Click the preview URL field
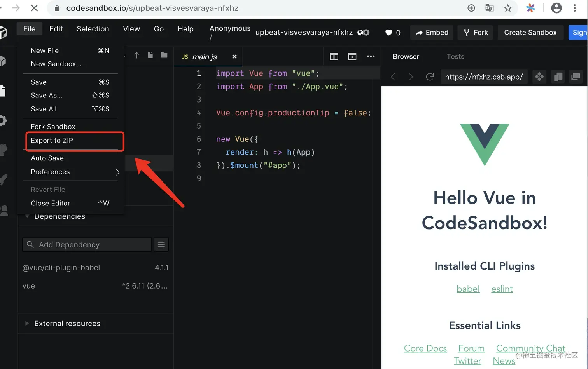Screen dimensions: 588x369 tap(484, 77)
